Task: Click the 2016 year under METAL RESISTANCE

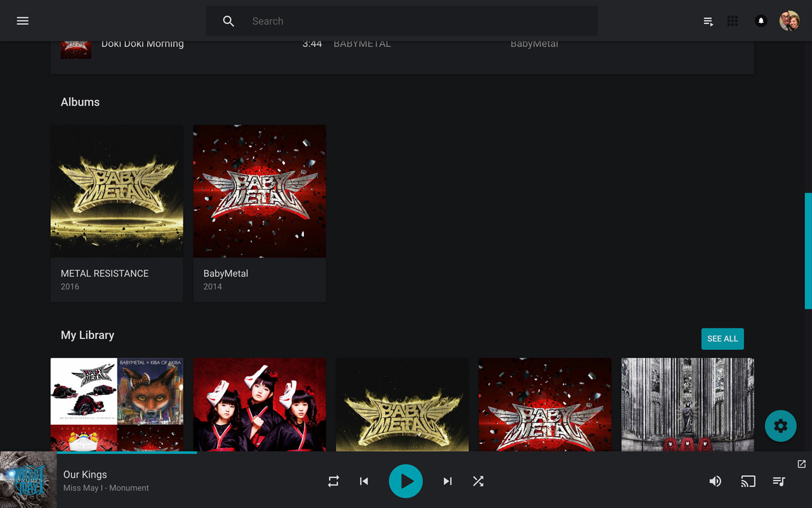Action: pyautogui.click(x=70, y=287)
